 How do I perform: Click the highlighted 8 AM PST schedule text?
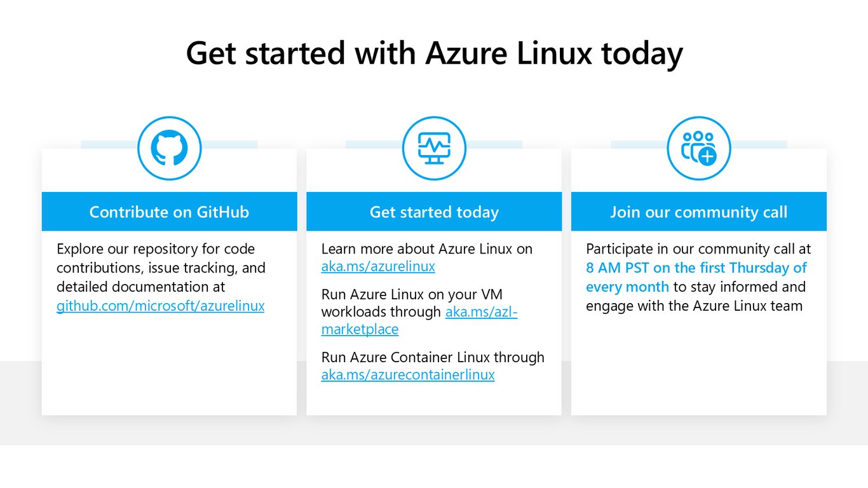point(696,277)
